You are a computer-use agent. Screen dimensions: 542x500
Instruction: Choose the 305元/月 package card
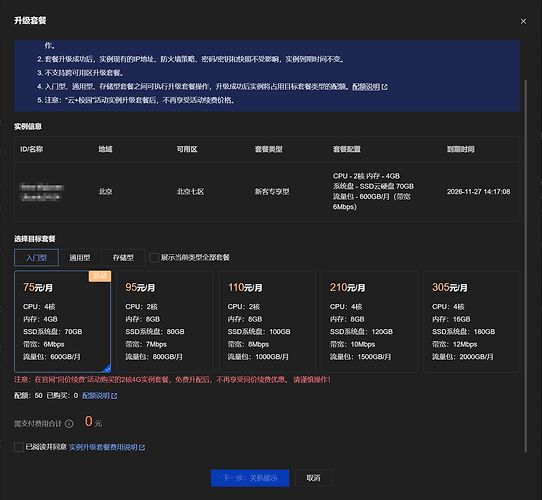click(x=471, y=321)
